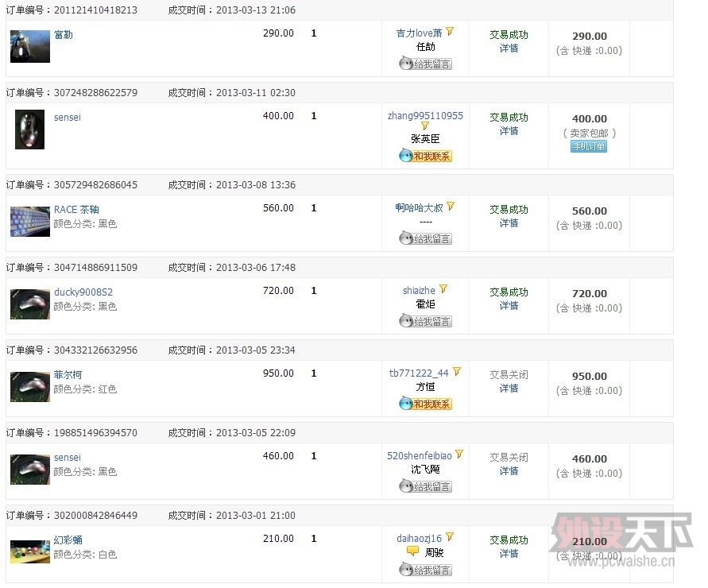Open the 菲尔柯 item link
This screenshot has height=588, width=708.
(x=68, y=375)
